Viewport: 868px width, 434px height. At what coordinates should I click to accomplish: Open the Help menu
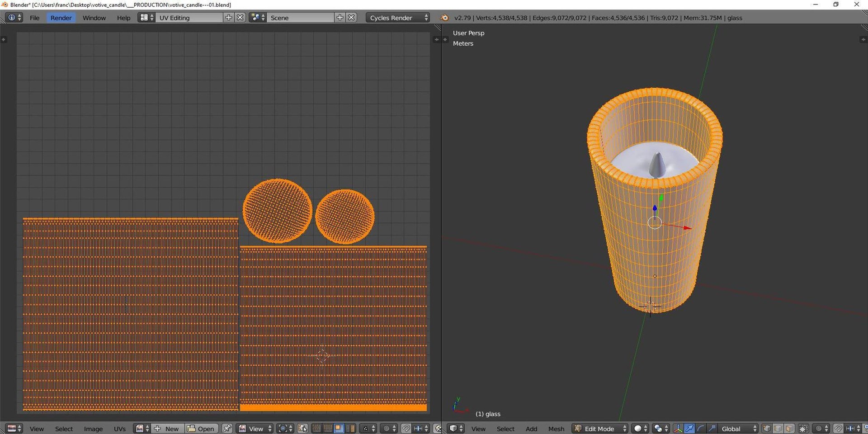(123, 18)
